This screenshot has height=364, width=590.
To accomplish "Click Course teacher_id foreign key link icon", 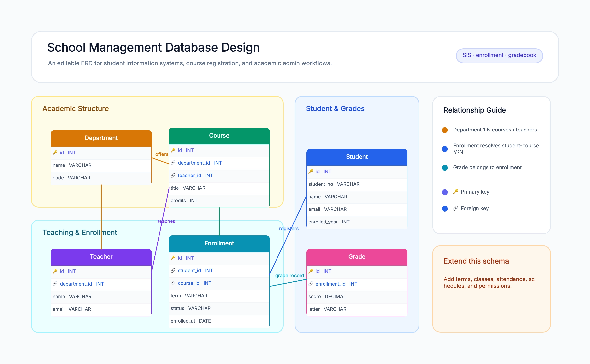I will [173, 176].
